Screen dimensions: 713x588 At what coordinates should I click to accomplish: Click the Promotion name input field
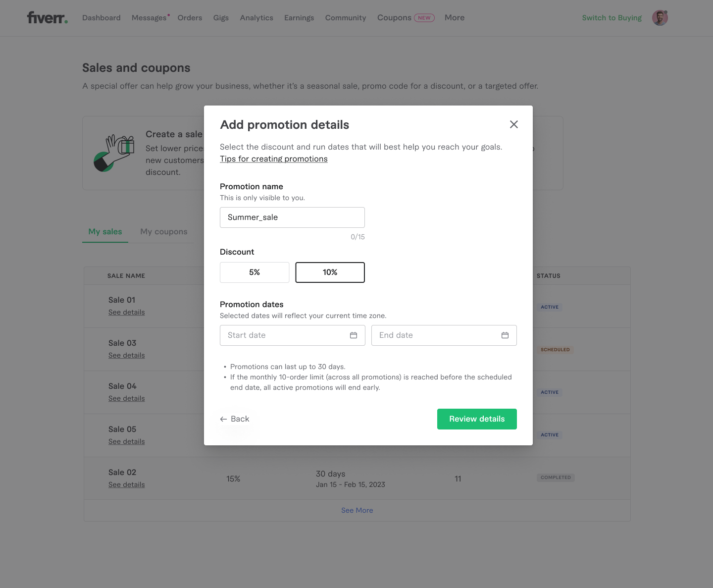pos(292,217)
